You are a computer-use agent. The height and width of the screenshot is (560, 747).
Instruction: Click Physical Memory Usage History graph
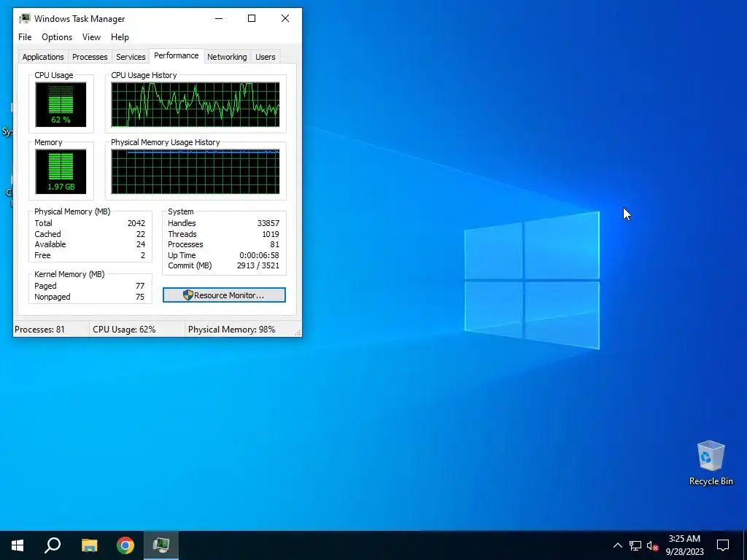click(x=196, y=171)
